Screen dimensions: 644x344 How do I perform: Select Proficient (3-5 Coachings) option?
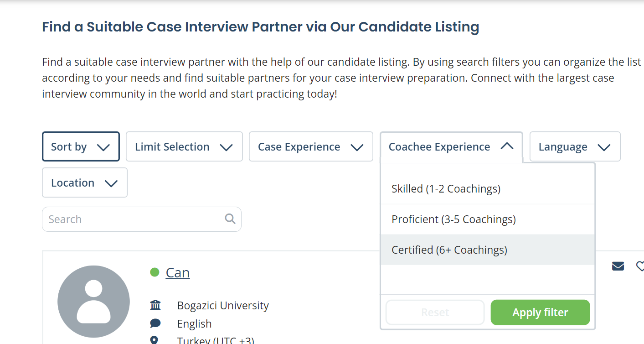488,219
